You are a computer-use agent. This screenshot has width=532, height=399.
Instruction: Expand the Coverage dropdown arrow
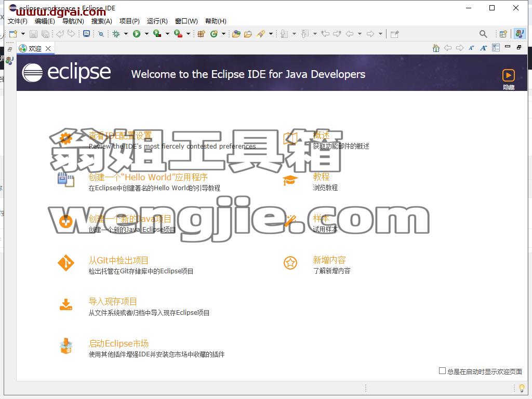point(167,34)
